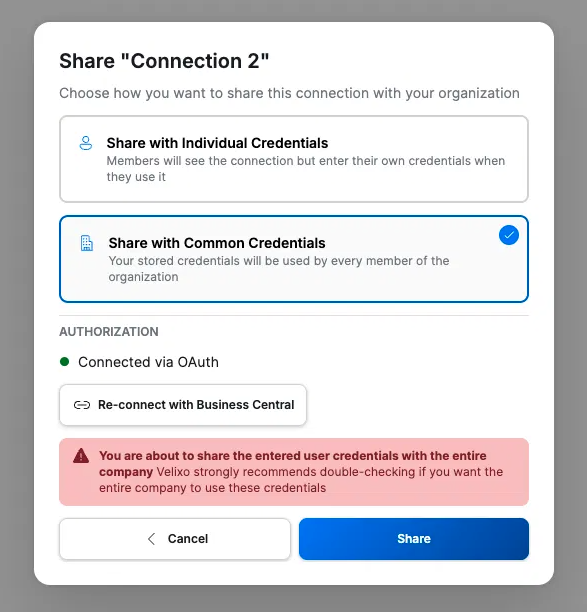
Task: Click the "Members will see the connection" description
Action: [306, 169]
